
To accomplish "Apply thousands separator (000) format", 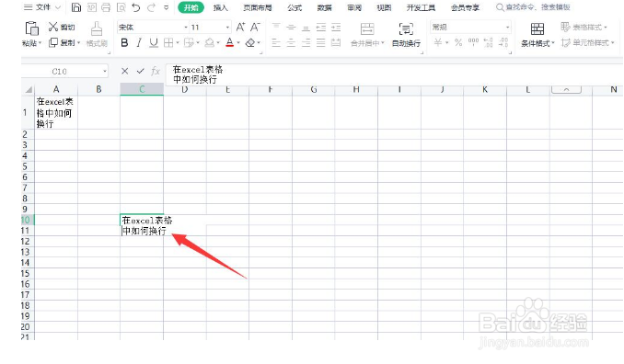I will coord(474,41).
